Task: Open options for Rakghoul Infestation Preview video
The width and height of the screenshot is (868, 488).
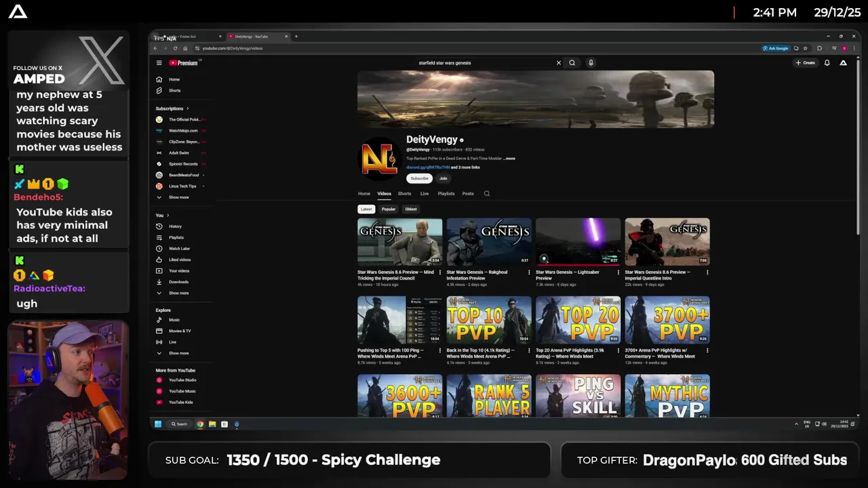Action: point(529,272)
